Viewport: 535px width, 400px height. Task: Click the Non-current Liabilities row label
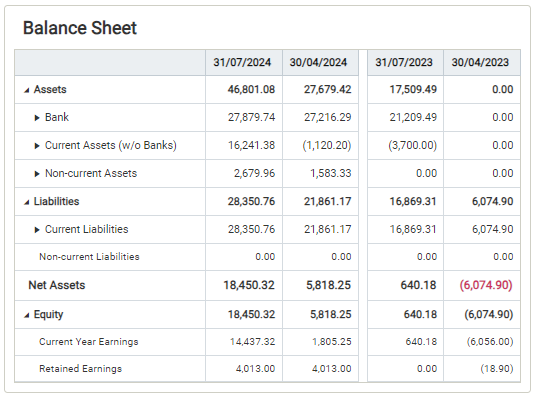click(89, 257)
